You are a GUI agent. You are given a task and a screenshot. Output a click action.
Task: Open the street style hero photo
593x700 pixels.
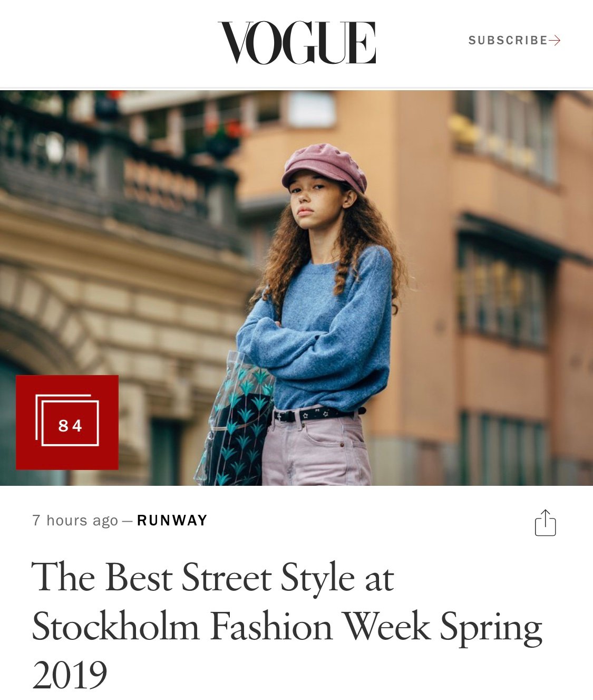tap(296, 287)
